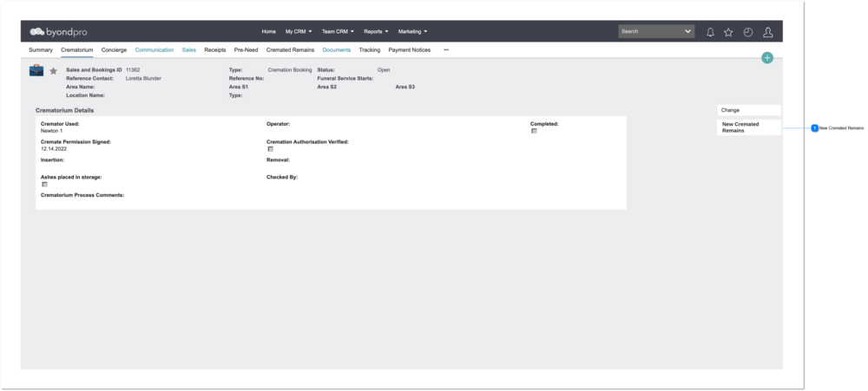Viewport: 868px width, 391px height.
Task: Switch to the Sales tab
Action: pos(188,49)
